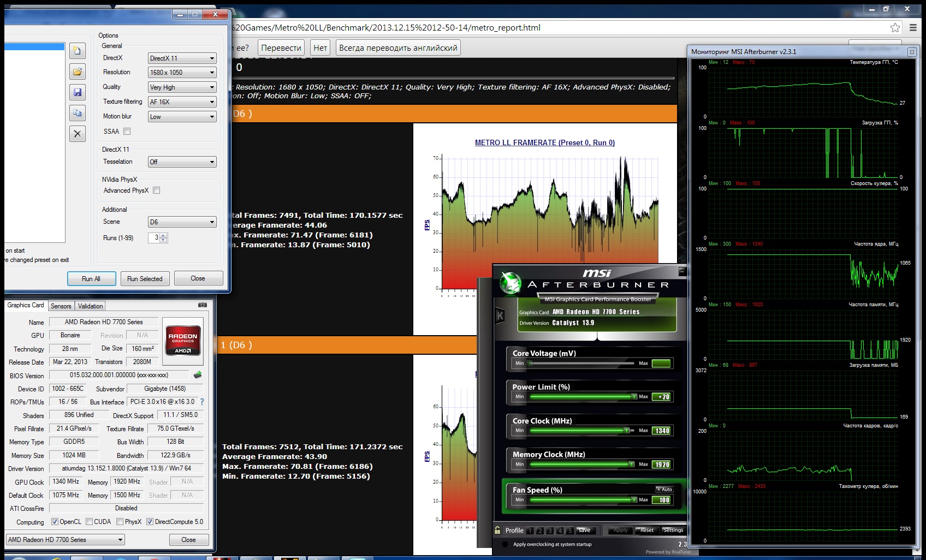Screen dimensions: 926x560
Task: Toggle Auto fan speed in Afterburner
Action: pyautogui.click(x=664, y=490)
